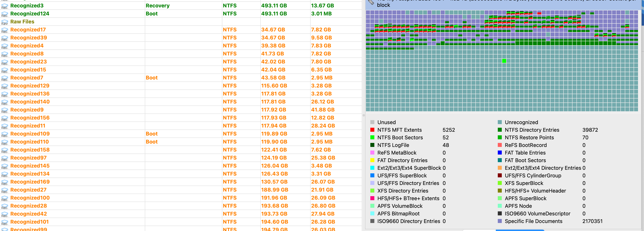This screenshot has width=644, height=231.
Task: Click the partition icon beside Recognized169
Action: pyautogui.click(x=5, y=182)
